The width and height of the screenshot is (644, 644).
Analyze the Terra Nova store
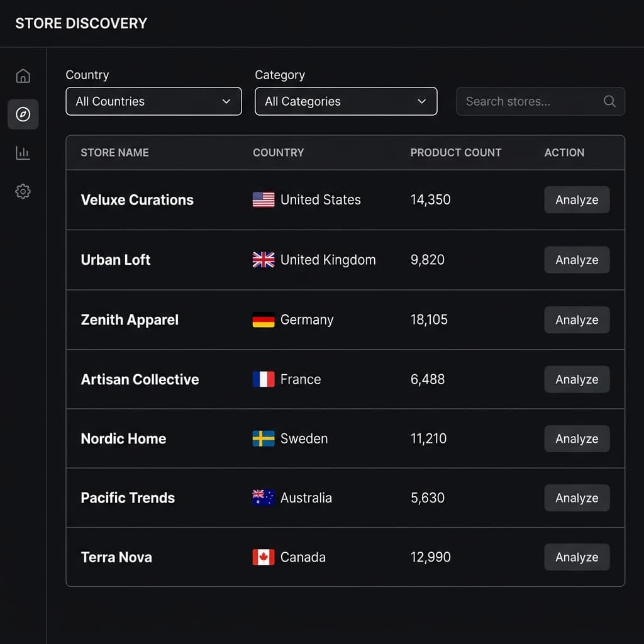point(576,557)
